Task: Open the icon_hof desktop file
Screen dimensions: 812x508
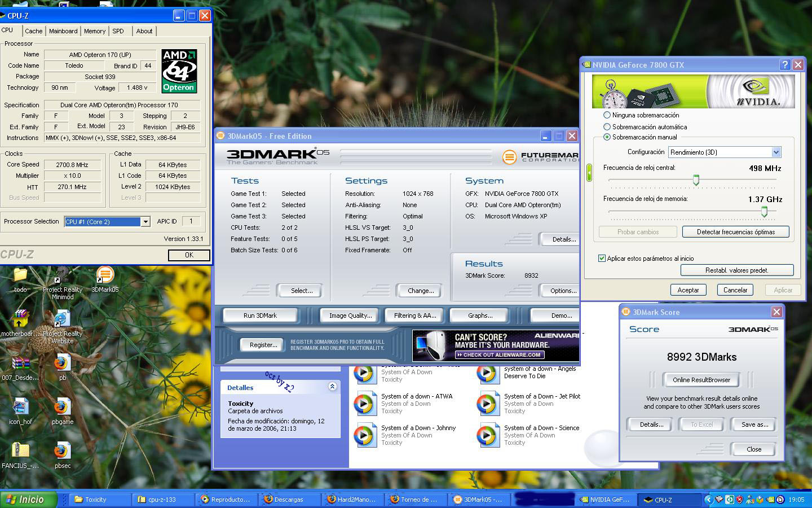Action: pyautogui.click(x=20, y=407)
